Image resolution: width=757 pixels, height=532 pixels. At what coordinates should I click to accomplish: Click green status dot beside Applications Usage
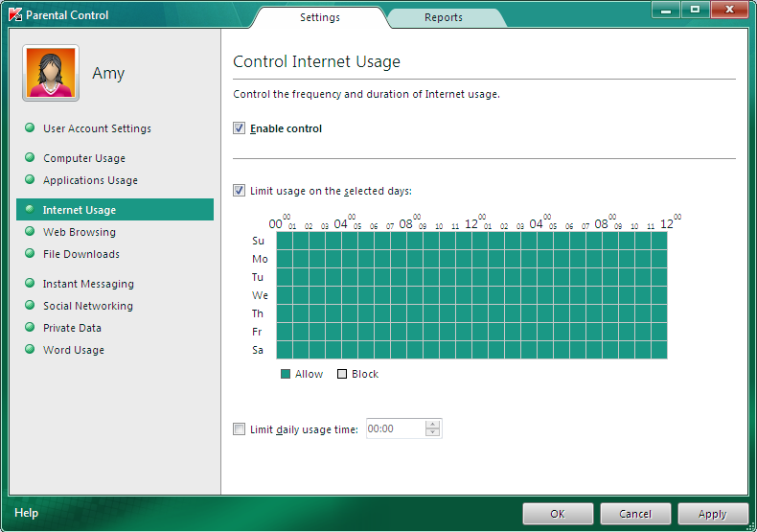[x=30, y=179]
